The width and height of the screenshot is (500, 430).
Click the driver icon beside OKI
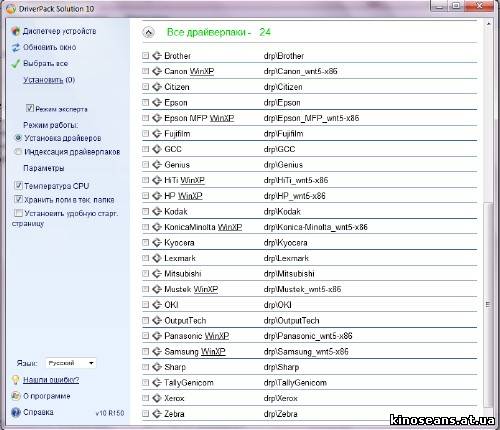pos(157,305)
